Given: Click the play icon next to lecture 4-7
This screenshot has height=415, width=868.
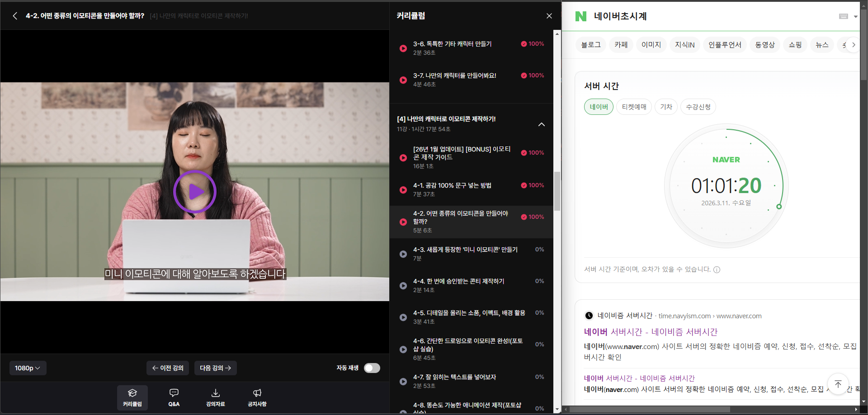Looking at the screenshot, I should point(403,382).
